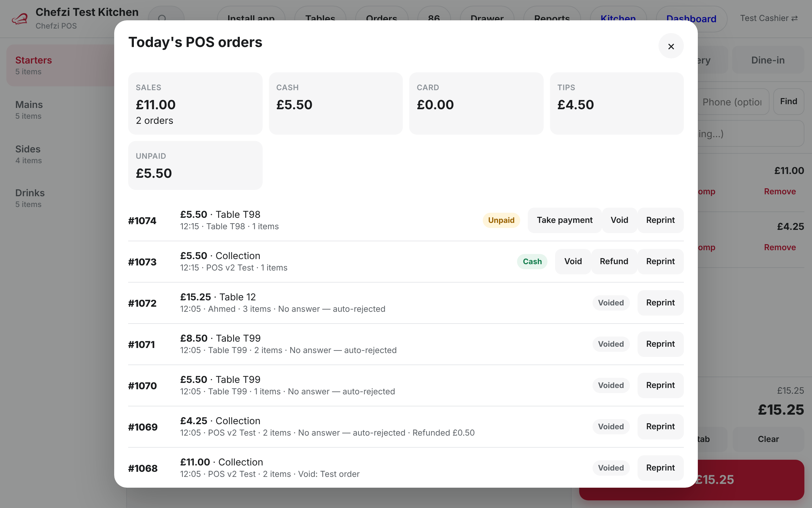The height and width of the screenshot is (508, 812).
Task: Reprint receipt for order #1069
Action: point(660,427)
